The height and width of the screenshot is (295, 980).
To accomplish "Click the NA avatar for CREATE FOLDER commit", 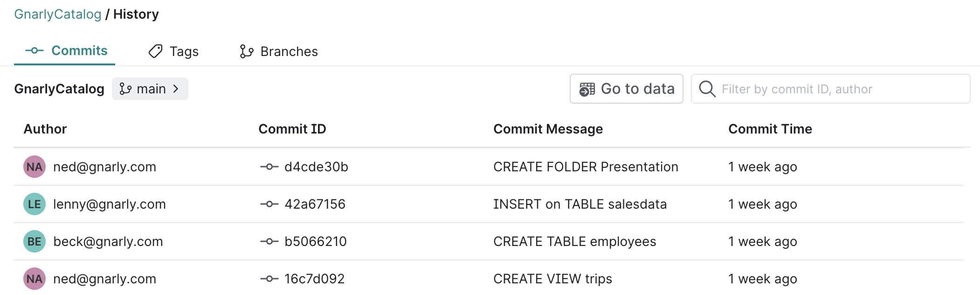I will [x=35, y=167].
